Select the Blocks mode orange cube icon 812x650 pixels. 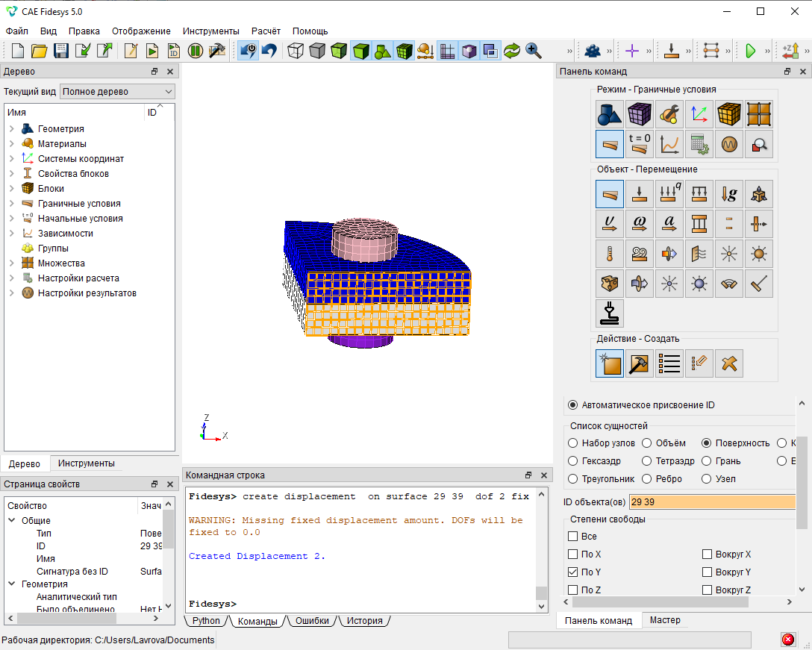point(729,114)
